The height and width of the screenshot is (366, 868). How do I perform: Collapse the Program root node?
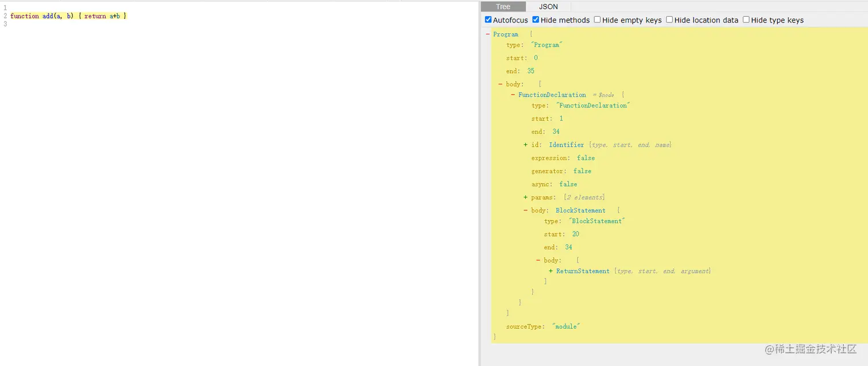[488, 34]
